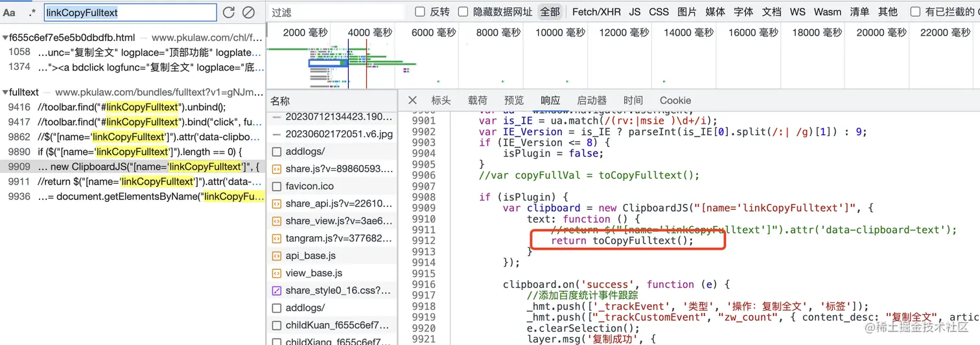Viewport: 980px width, 345px height.
Task: Click code line 'if (isPlugin) {'
Action: coord(524,197)
